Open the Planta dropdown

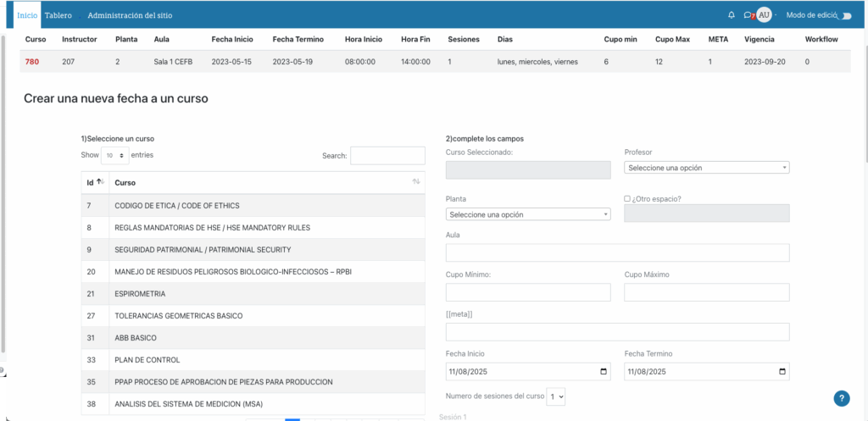point(528,214)
